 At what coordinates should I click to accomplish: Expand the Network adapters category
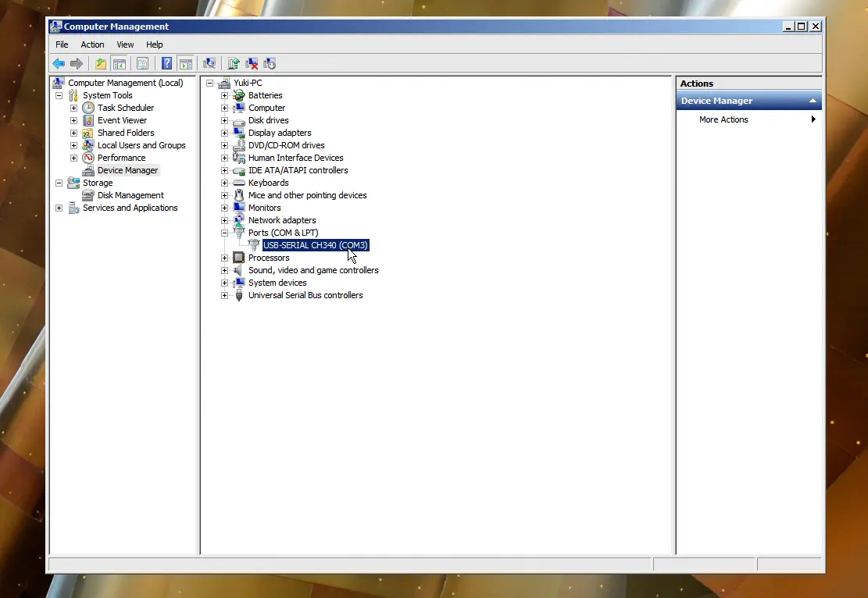224,221
